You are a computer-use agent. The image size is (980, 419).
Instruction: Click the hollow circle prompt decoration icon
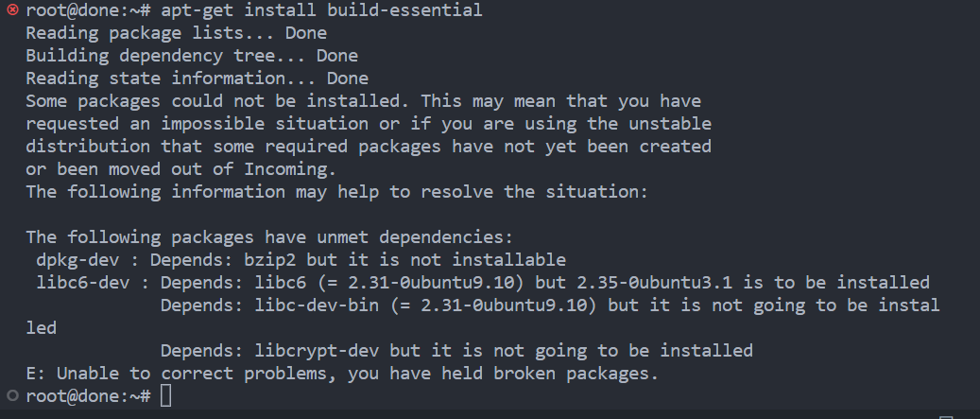11,396
